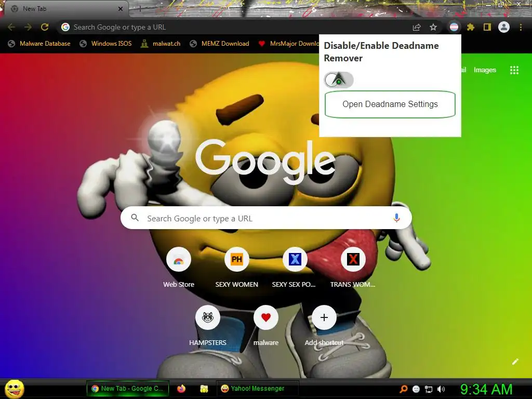
Task: Open MEMZ Download bookmark
Action: coord(220,44)
